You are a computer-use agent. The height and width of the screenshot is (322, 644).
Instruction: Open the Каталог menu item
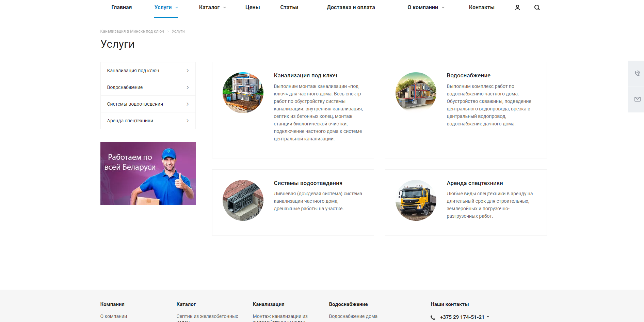[209, 7]
